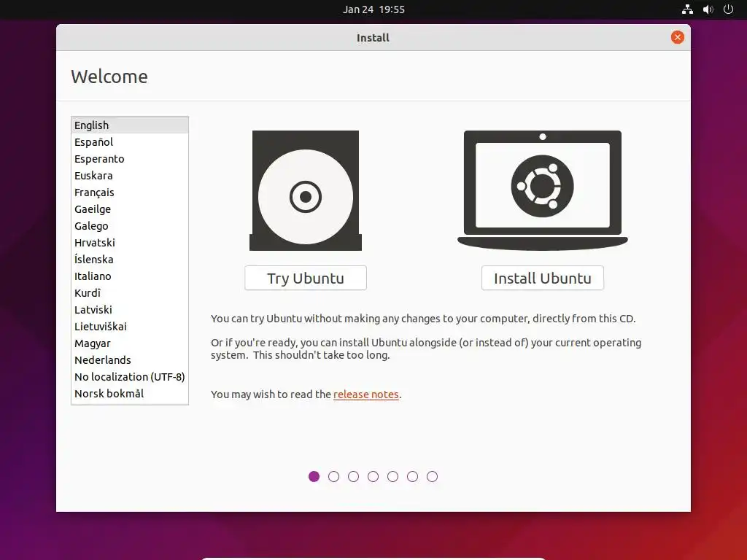Select Galego in the language list
This screenshot has height=560, width=747.
coord(130,226)
